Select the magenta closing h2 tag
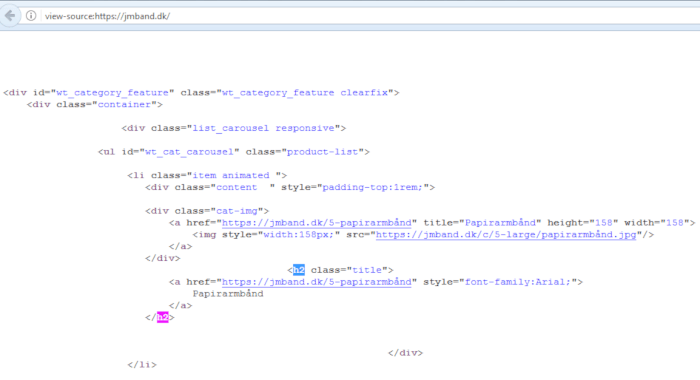The height and width of the screenshot is (380, 700). click(162, 317)
